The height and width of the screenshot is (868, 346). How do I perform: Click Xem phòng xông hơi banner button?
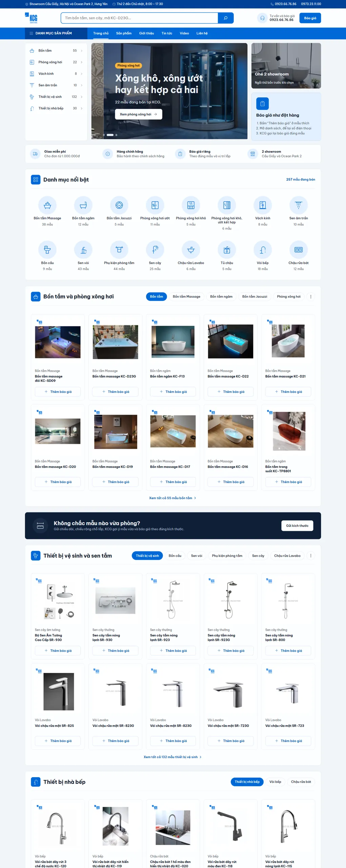(139, 114)
